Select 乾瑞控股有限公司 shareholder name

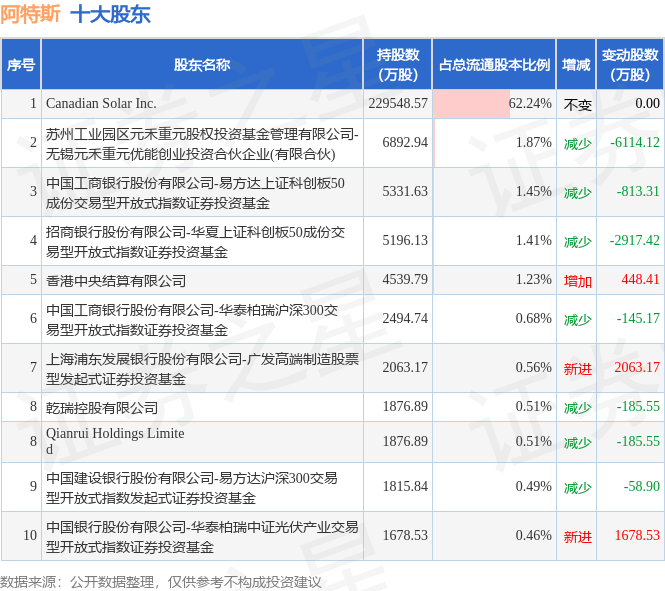tap(102, 408)
